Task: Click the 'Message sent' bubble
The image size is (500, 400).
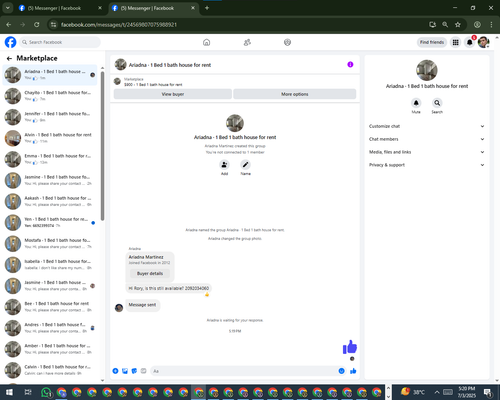Action: coord(142,305)
